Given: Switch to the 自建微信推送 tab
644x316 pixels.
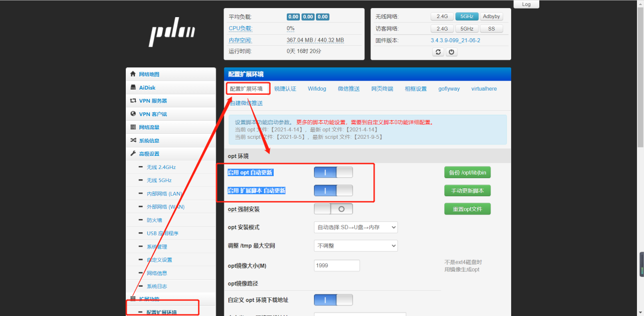Looking at the screenshot, I should point(246,103).
